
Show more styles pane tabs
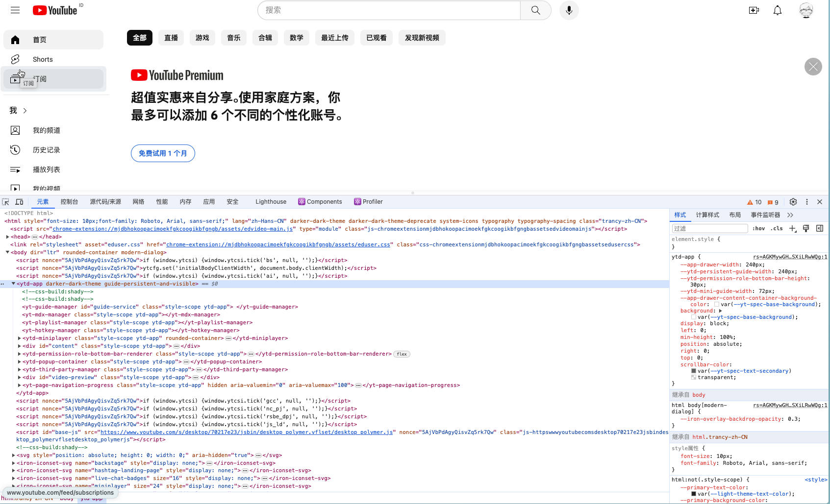790,215
